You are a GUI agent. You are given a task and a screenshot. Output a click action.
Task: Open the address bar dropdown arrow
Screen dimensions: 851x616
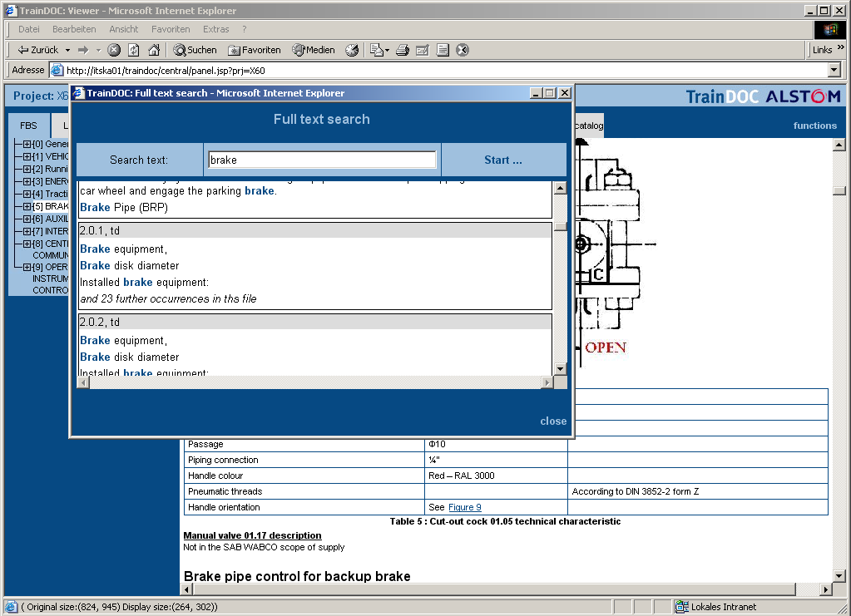[834, 70]
